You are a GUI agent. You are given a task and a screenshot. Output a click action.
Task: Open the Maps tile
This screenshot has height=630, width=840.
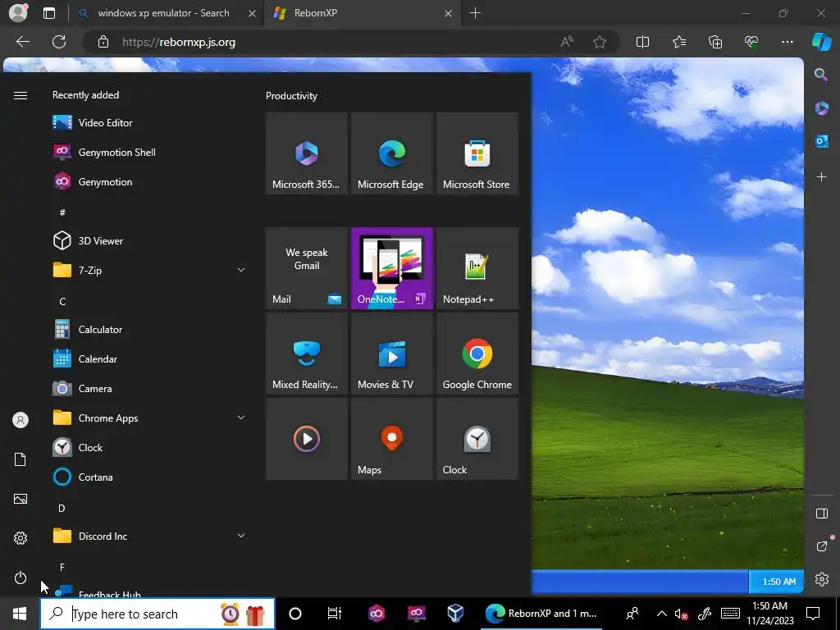pyautogui.click(x=391, y=439)
